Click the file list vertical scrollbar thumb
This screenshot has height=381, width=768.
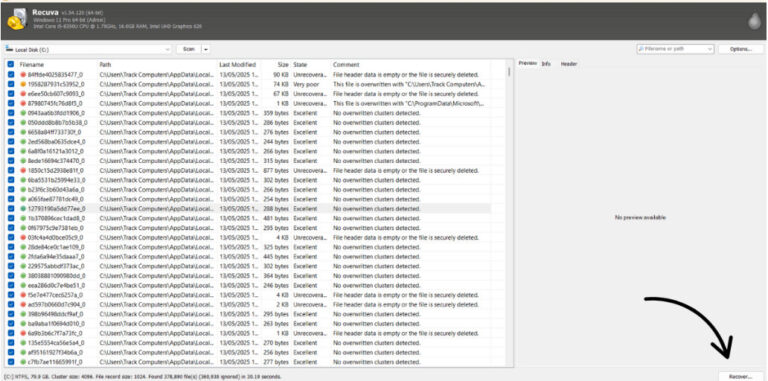point(509,72)
